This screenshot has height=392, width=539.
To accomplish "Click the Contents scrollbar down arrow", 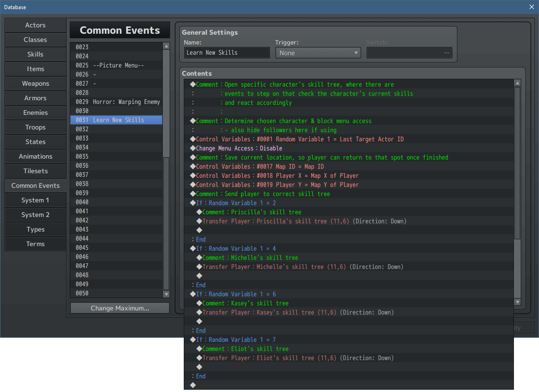I will pyautogui.click(x=518, y=302).
